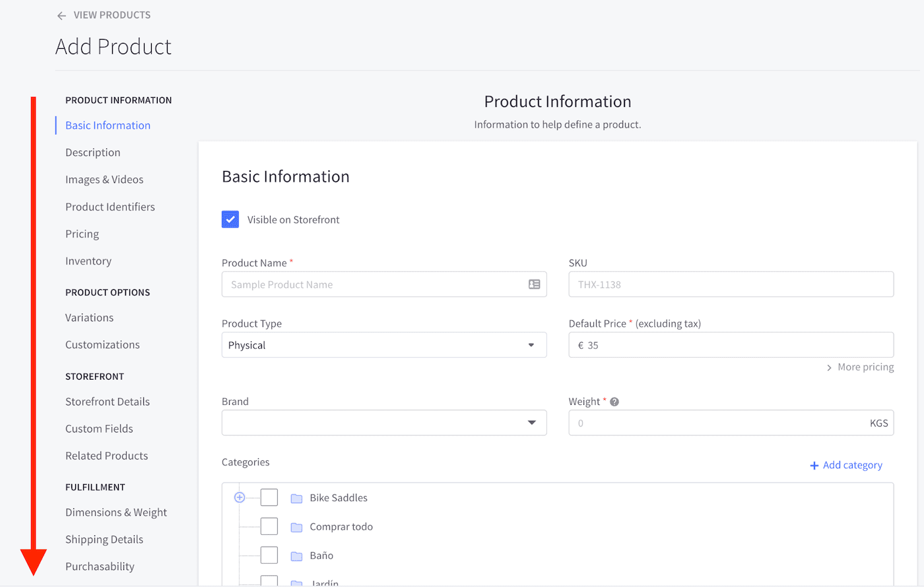
Task: Click the plus icon beside Add category
Action: pos(814,466)
